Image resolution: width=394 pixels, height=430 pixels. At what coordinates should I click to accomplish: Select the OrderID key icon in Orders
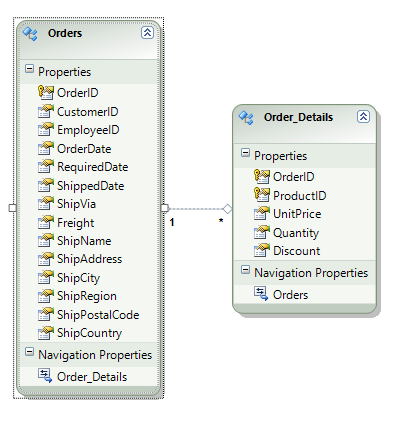pos(45,93)
